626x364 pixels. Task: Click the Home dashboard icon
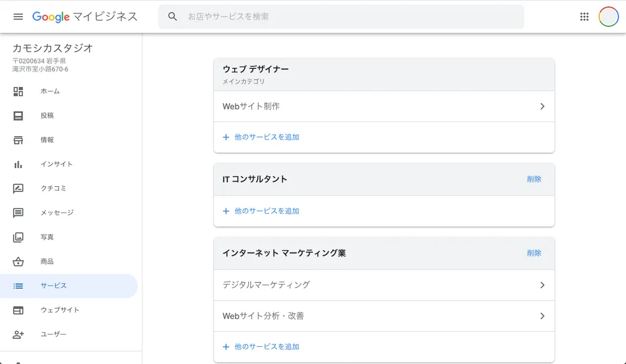click(18, 91)
